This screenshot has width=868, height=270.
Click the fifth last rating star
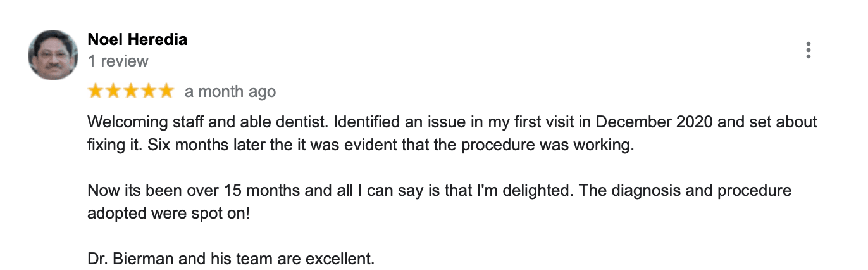(x=165, y=91)
